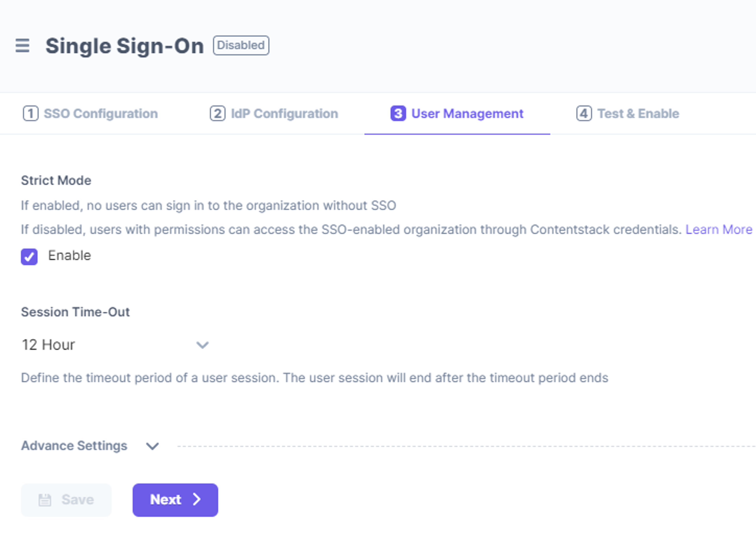Click the step 4 number icon
This screenshot has height=544, width=756.
click(x=584, y=114)
